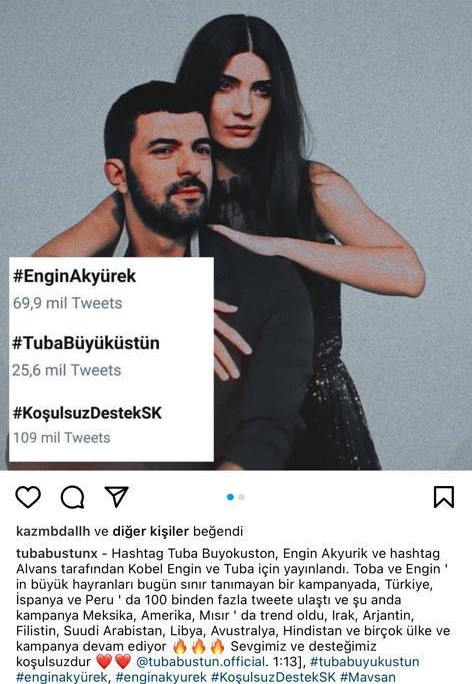The height and width of the screenshot is (684, 472).
Task: Open @tubabustun.official mention
Action: tap(201, 661)
